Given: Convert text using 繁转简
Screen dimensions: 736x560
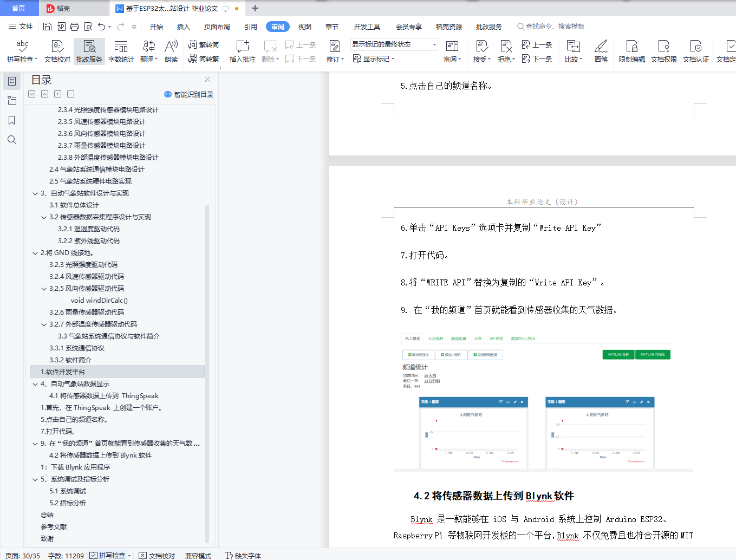Looking at the screenshot, I should pos(204,44).
